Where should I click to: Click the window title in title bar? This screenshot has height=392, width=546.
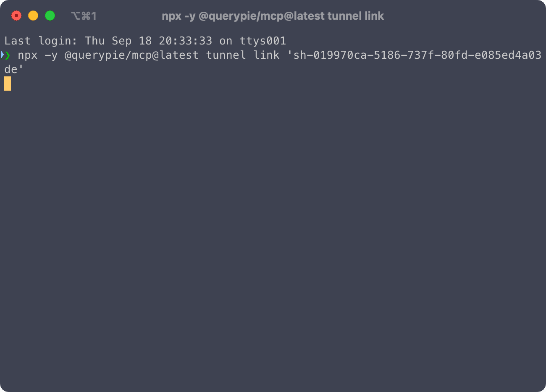pos(273,16)
